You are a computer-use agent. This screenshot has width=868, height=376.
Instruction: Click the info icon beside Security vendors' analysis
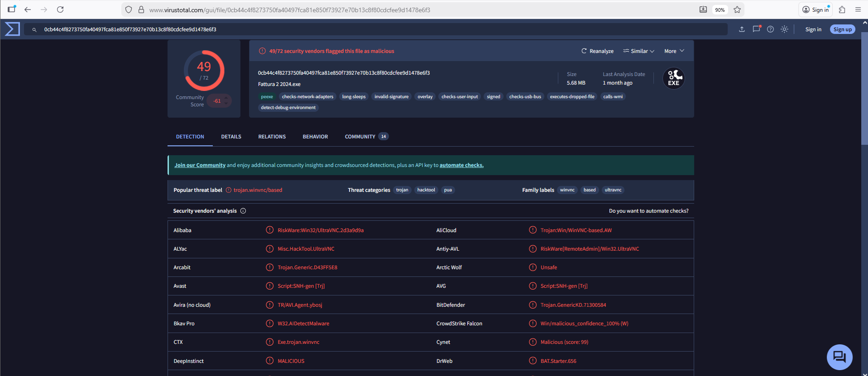[x=243, y=211]
